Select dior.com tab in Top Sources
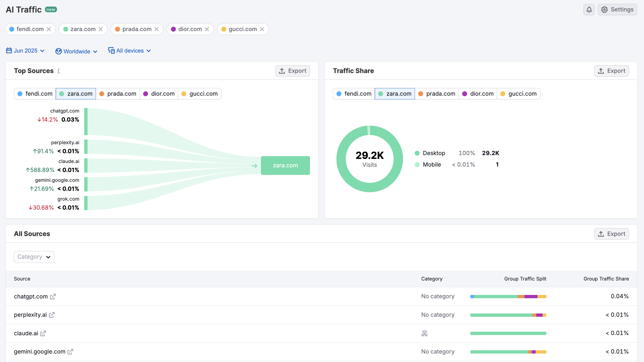 pyautogui.click(x=159, y=94)
